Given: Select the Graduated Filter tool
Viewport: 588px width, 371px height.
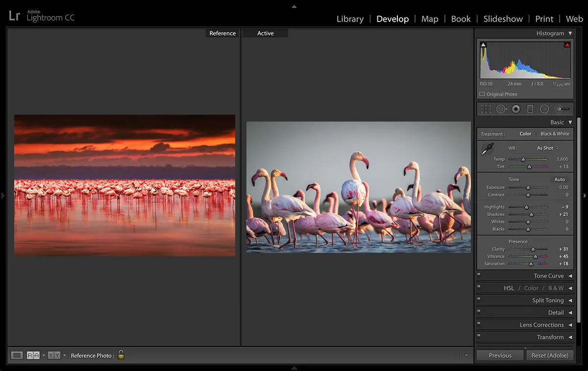Looking at the screenshot, I should point(530,109).
